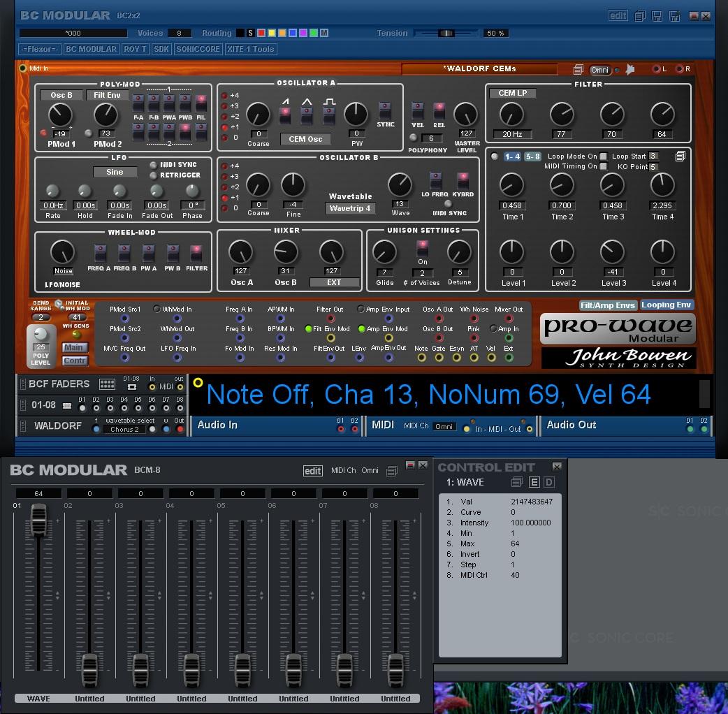Open the Chorus 2 wavetable select dropdown

click(124, 429)
